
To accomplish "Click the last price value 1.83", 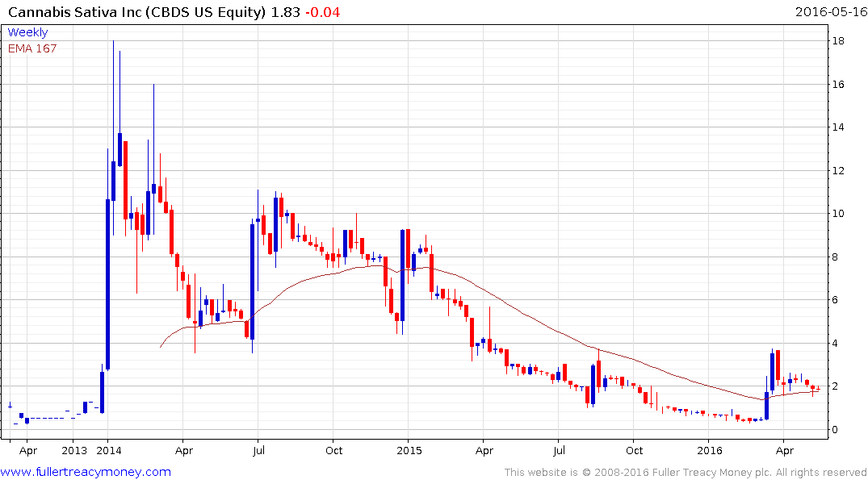I will tap(286, 11).
